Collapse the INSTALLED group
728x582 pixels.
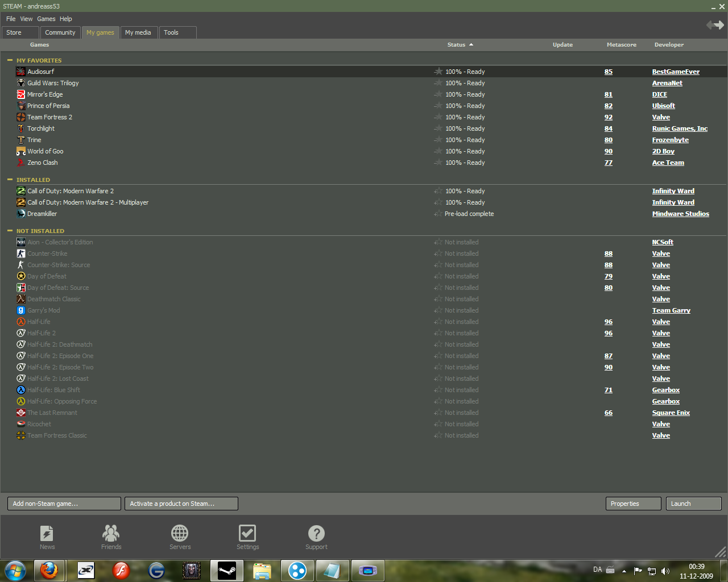(10, 180)
